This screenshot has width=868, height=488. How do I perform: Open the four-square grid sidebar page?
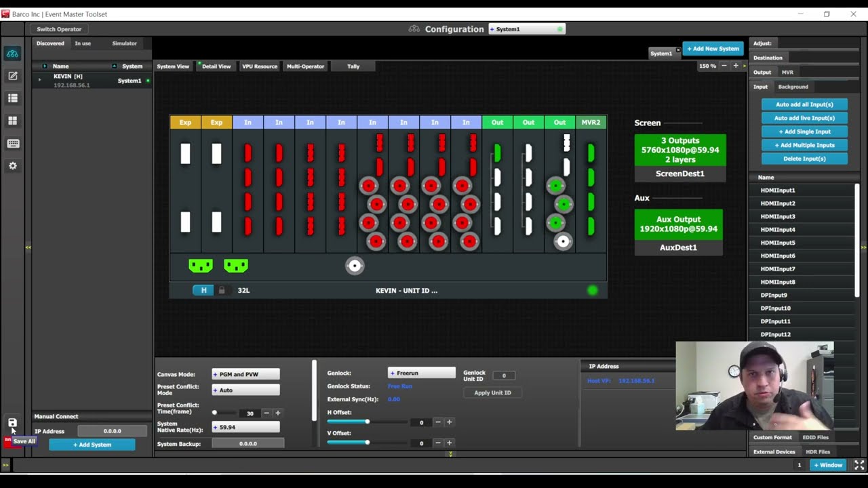click(12, 121)
